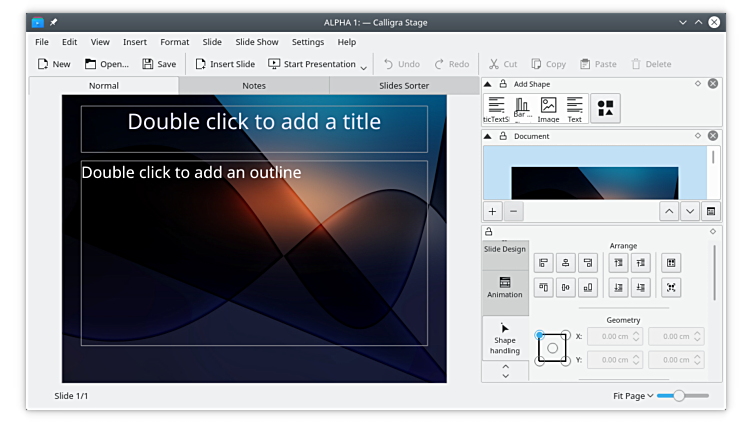Open the basic shapes collection button
The width and height of the screenshot is (752, 423).
[605, 108]
